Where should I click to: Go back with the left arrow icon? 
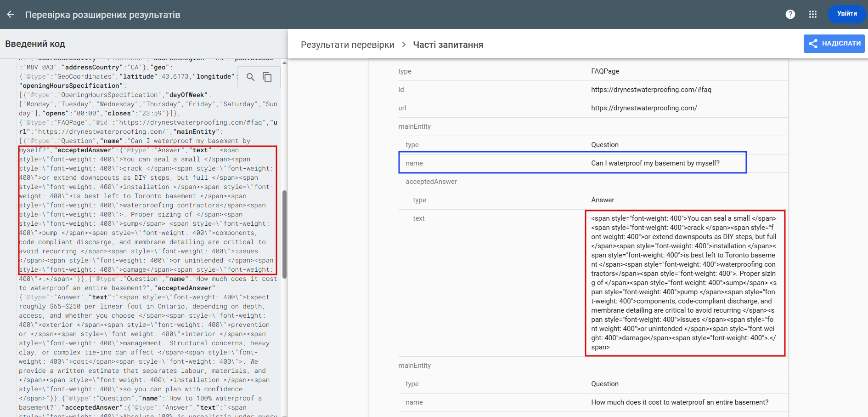click(11, 14)
